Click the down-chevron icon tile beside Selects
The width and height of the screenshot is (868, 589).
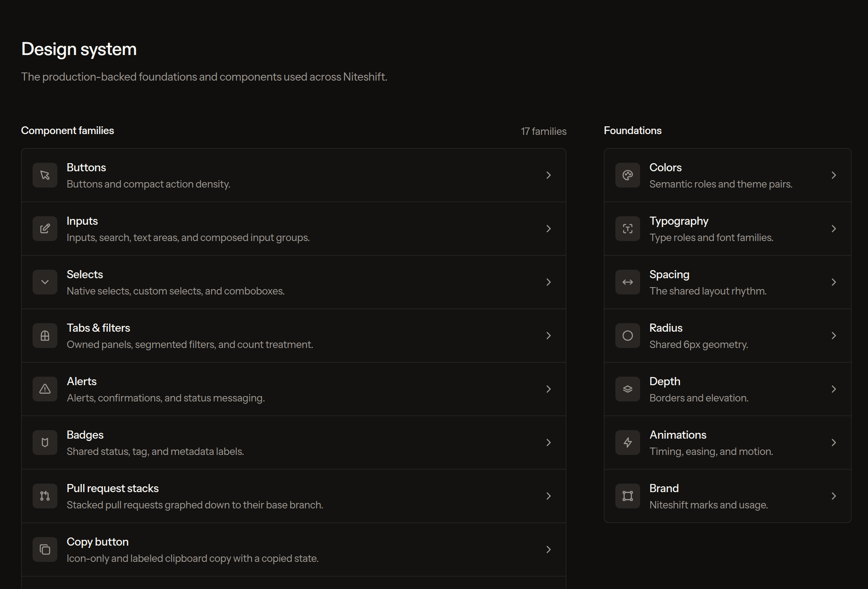coord(45,282)
